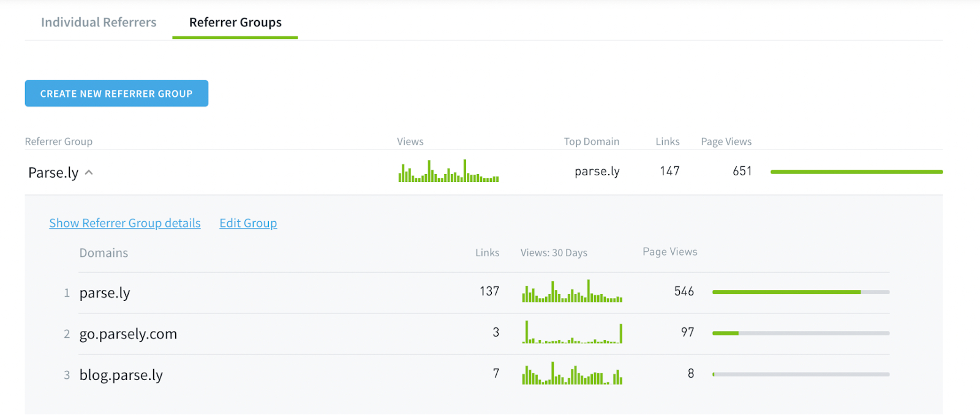Click the Views: 30 Days header

tap(554, 253)
